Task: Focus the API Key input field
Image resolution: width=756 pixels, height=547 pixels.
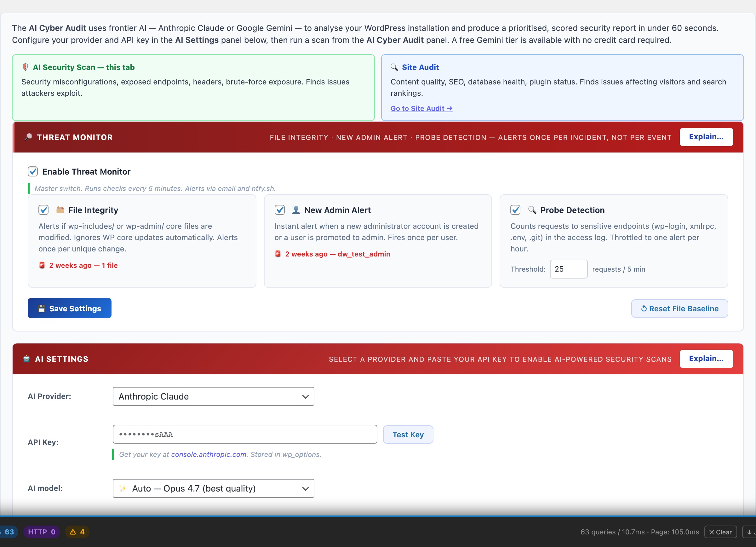Action: pos(245,434)
